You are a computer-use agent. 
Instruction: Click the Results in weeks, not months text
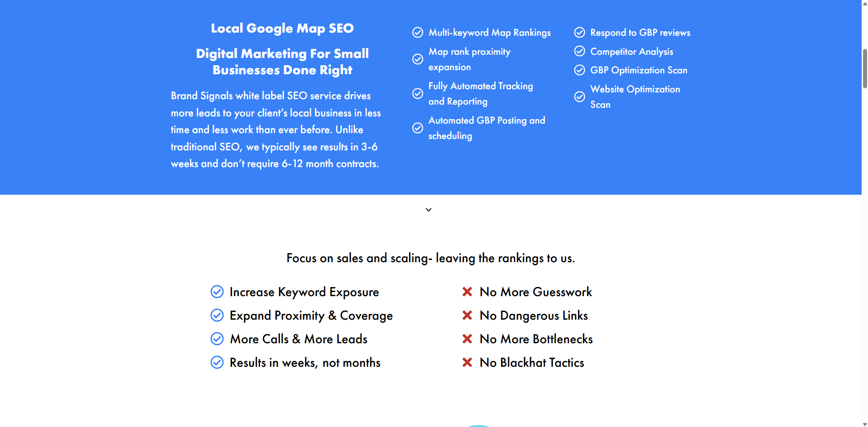pos(305,363)
